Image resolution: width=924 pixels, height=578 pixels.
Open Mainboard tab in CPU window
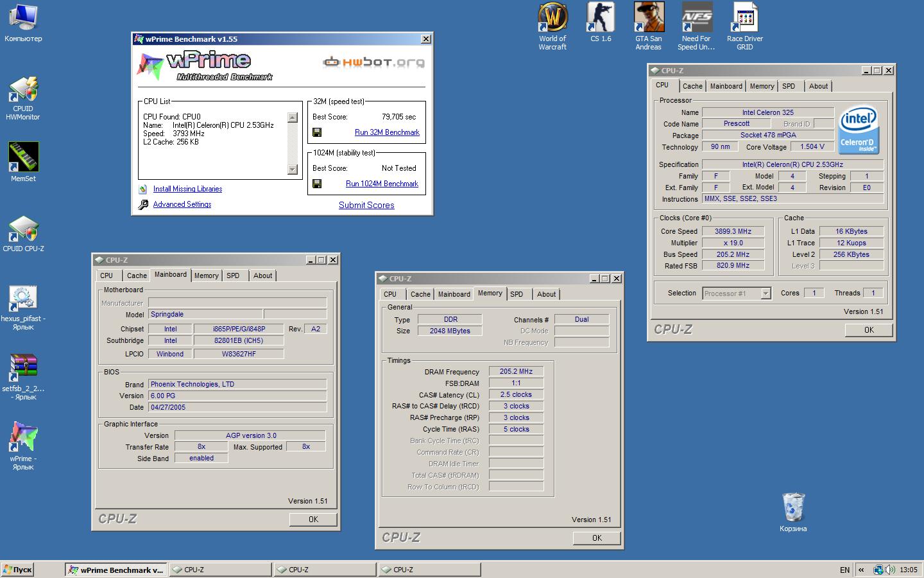point(726,86)
